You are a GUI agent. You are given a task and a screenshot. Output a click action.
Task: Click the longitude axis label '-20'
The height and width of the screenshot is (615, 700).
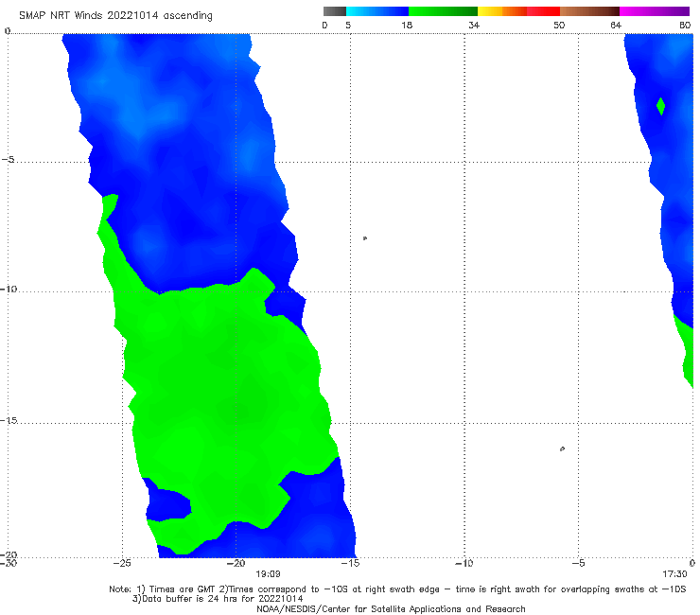click(x=236, y=563)
